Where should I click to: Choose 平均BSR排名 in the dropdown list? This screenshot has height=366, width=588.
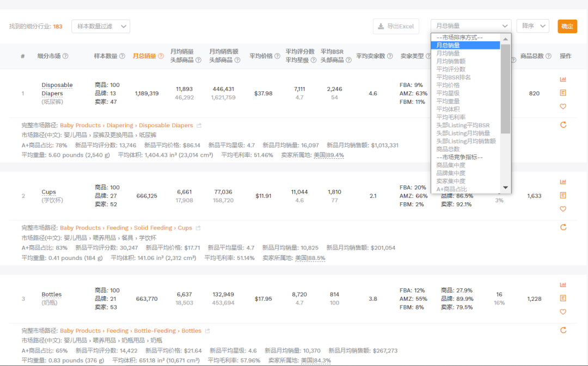[454, 77]
